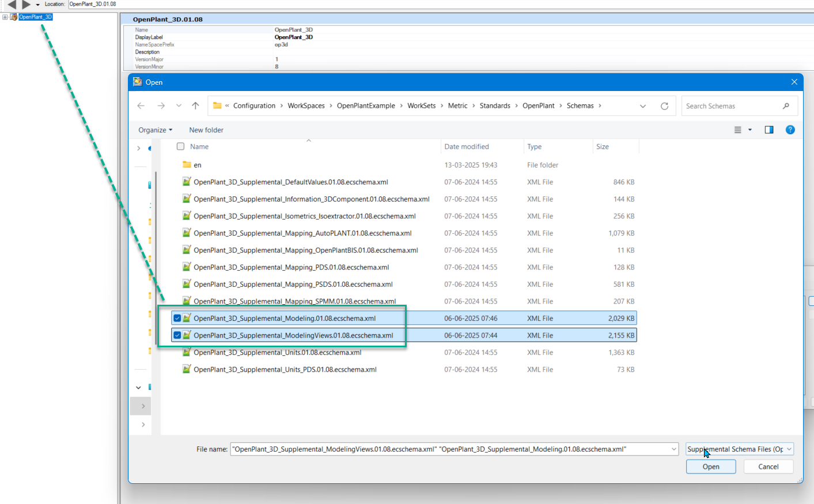
Task: Toggle the preview pane
Action: pyautogui.click(x=769, y=130)
